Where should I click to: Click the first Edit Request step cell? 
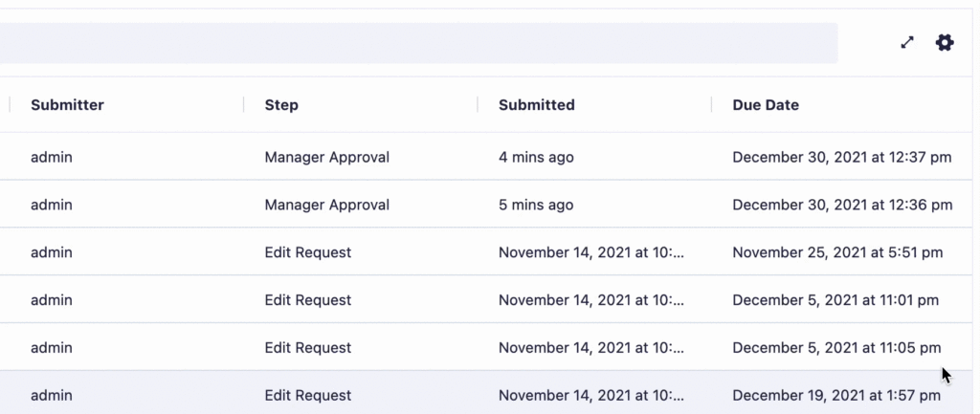307,252
